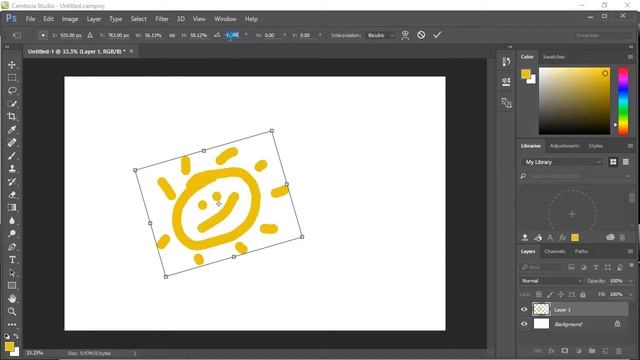Screen dimensions: 640x360
Task: Toggle maintain aspect ratio link
Action: click(x=172, y=35)
